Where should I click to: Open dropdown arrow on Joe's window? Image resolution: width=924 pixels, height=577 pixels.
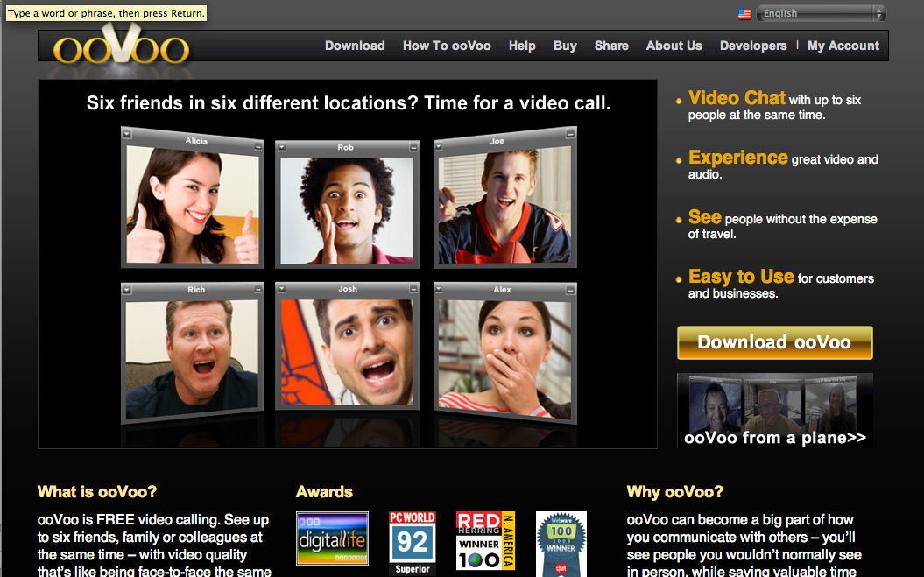(439, 146)
